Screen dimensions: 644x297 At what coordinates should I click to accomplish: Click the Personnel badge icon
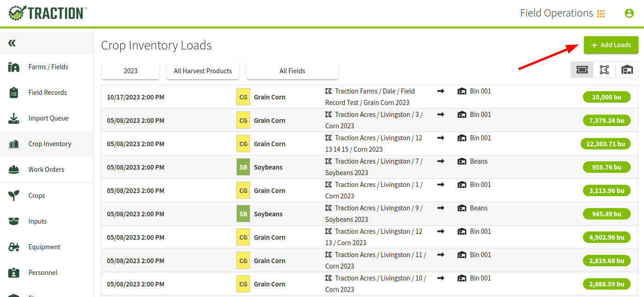click(14, 273)
